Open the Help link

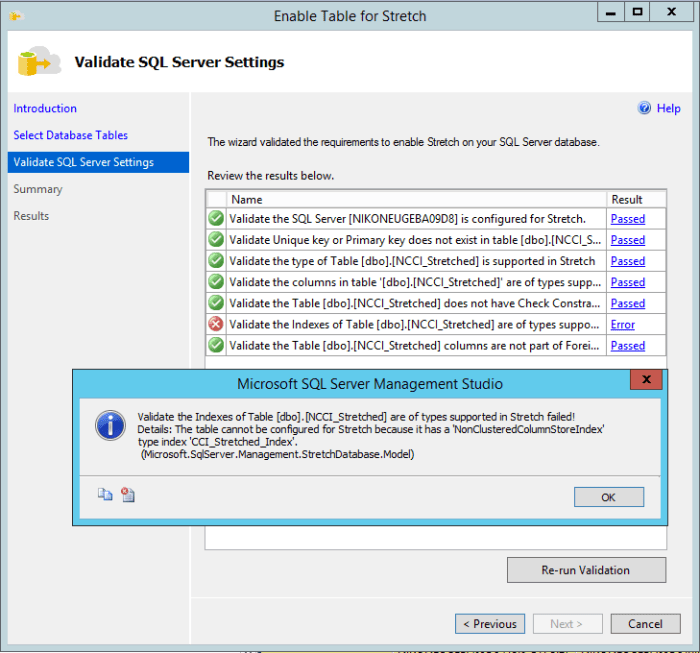[668, 108]
